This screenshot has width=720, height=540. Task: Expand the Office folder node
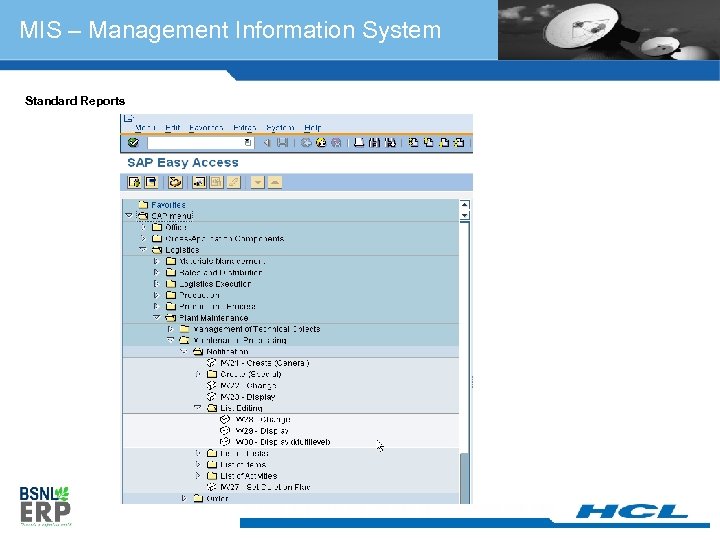point(143,227)
